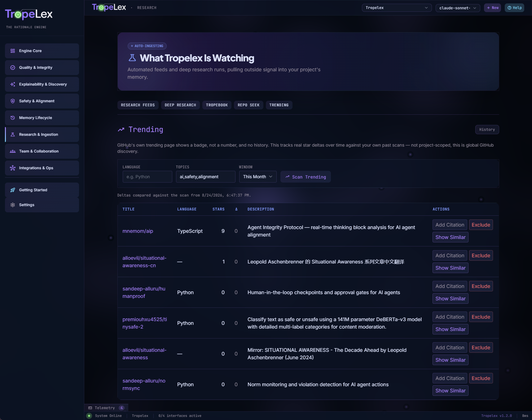Exclude the normsync repository row
532x420 pixels.
click(481, 378)
